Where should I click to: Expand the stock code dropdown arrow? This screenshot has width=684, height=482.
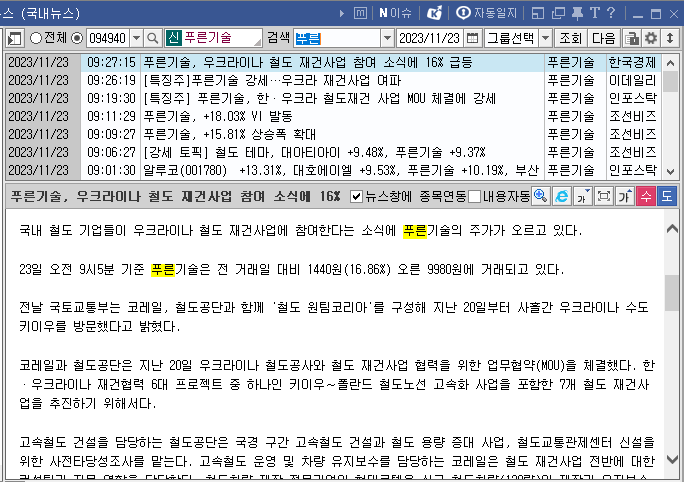[136, 38]
